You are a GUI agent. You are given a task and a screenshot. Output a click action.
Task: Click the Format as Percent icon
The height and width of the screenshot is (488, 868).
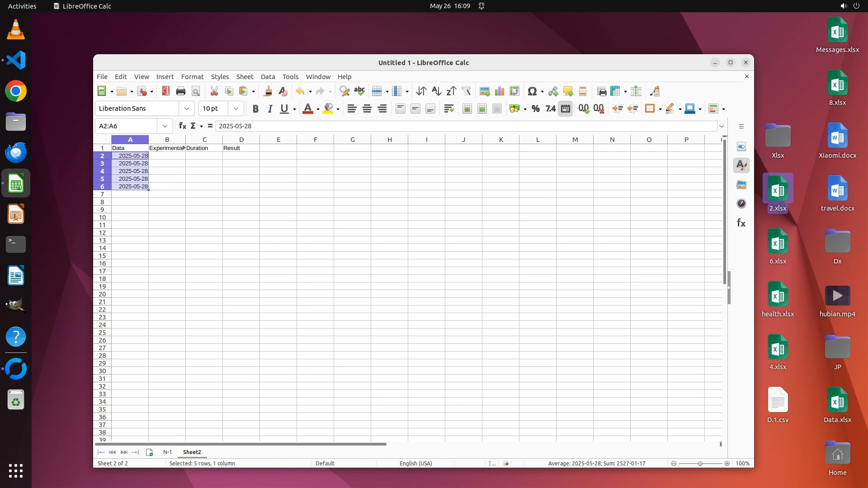[535, 108]
